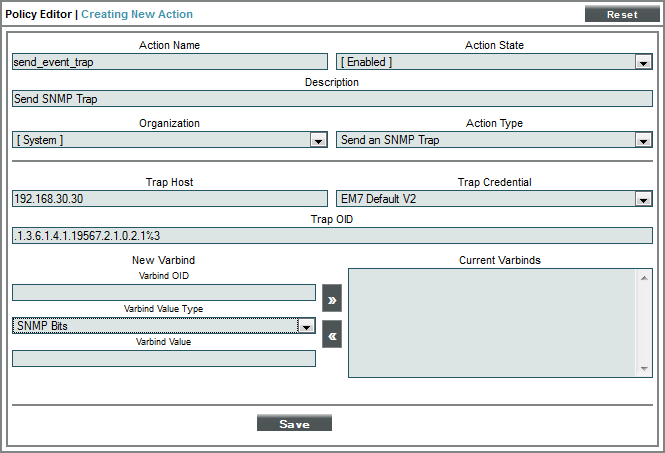The width and height of the screenshot is (665, 453).
Task: Focus the Description field
Action: [x=332, y=99]
